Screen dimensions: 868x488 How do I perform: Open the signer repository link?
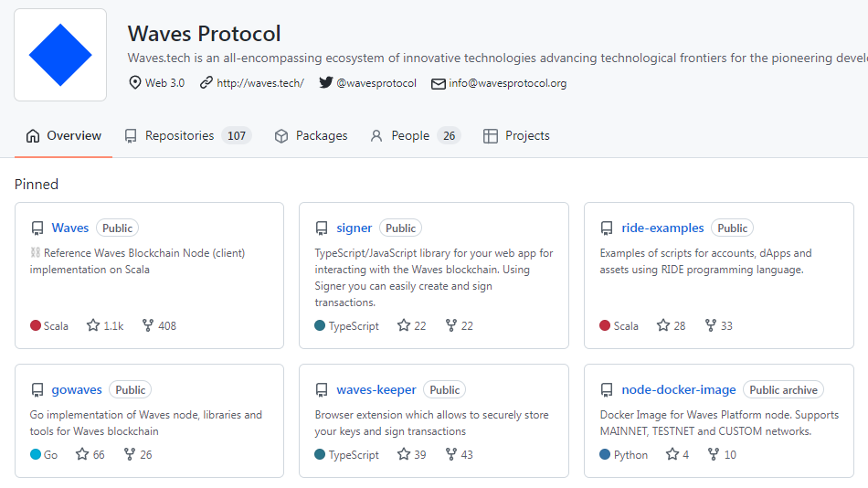coord(355,228)
